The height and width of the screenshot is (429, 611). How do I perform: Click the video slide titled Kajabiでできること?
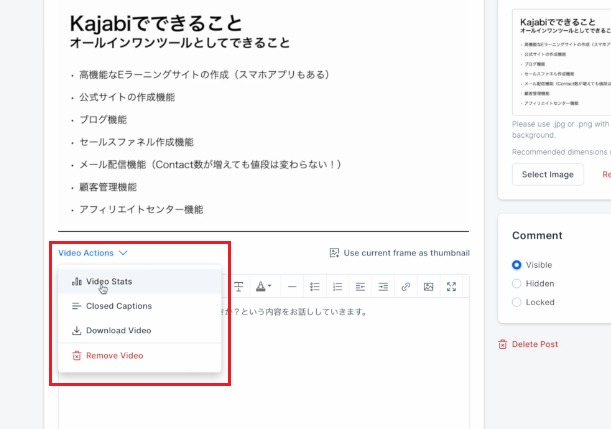[263, 115]
